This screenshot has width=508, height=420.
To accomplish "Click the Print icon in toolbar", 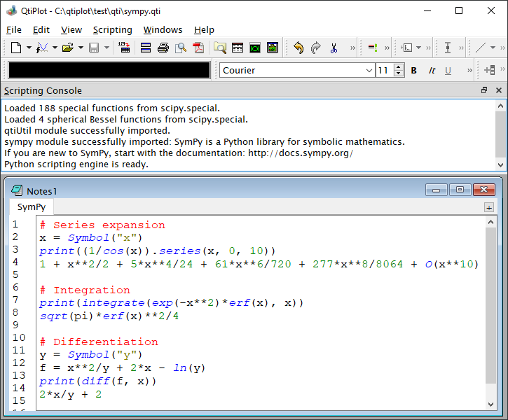I will 163,48.
